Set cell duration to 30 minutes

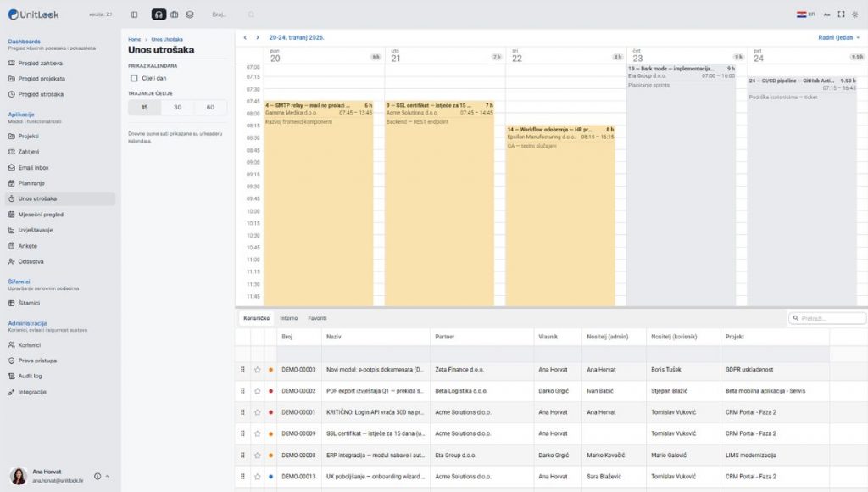coord(178,108)
